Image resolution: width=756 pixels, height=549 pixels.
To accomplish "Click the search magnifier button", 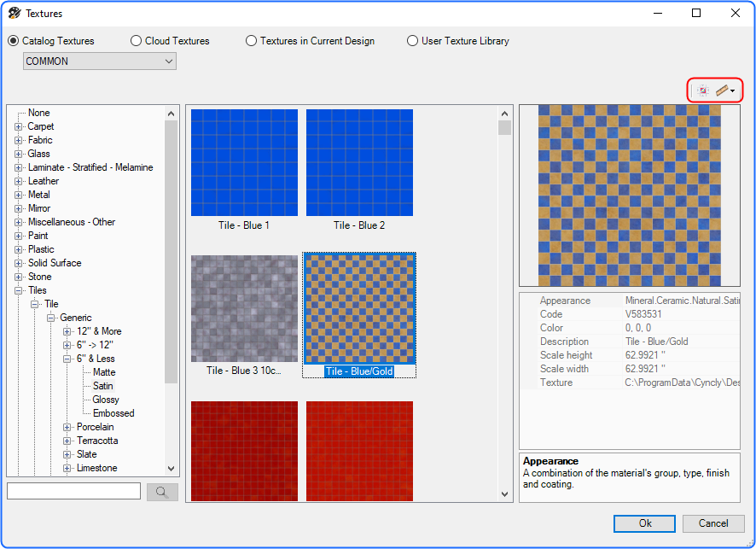I will [162, 492].
